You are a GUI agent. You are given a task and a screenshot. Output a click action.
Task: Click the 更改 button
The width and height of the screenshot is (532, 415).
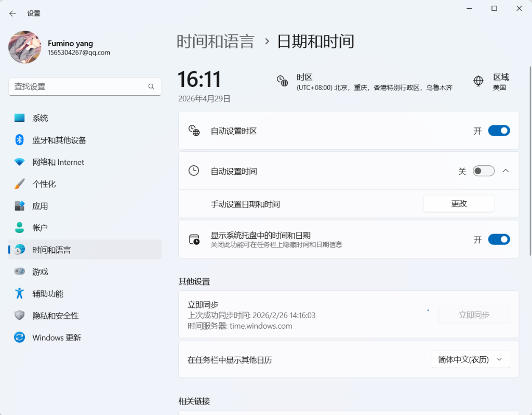pos(459,203)
